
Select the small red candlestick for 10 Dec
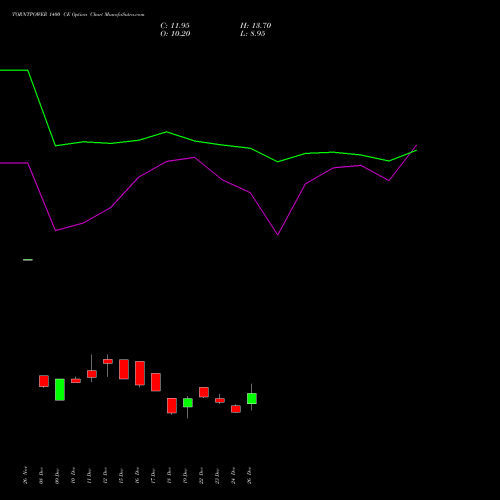coord(76,381)
